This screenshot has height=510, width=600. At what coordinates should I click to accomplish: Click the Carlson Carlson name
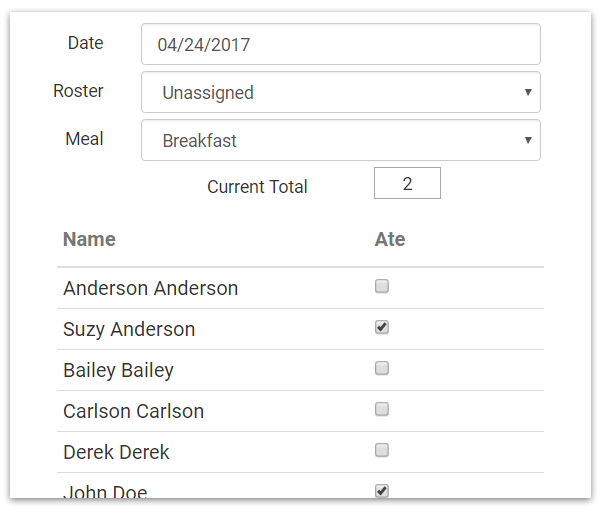coord(133,412)
